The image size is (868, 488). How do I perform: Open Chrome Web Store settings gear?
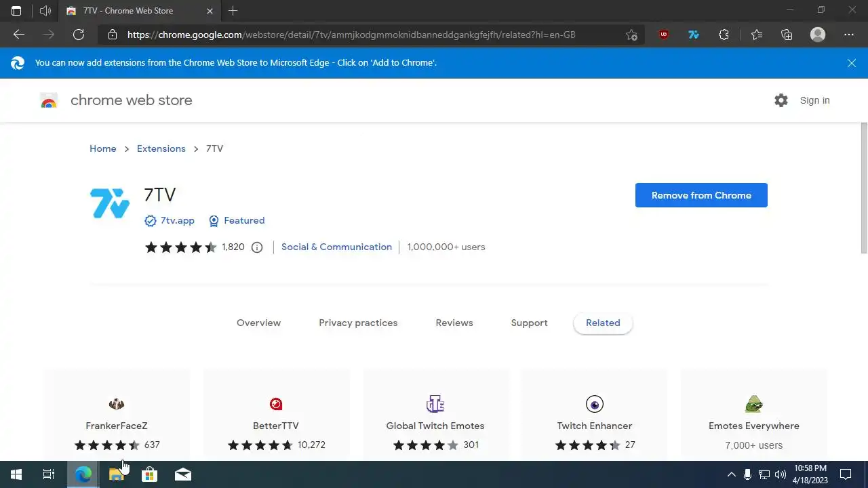[x=781, y=100]
